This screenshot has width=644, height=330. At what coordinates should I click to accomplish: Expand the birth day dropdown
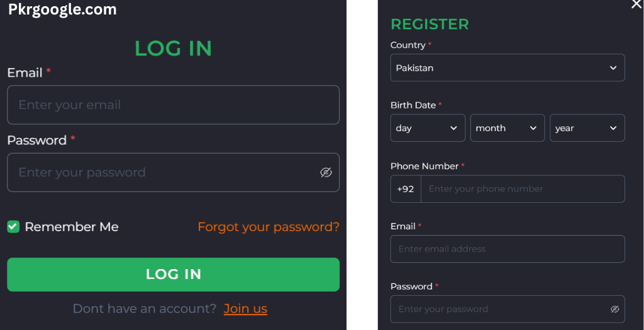click(x=428, y=128)
